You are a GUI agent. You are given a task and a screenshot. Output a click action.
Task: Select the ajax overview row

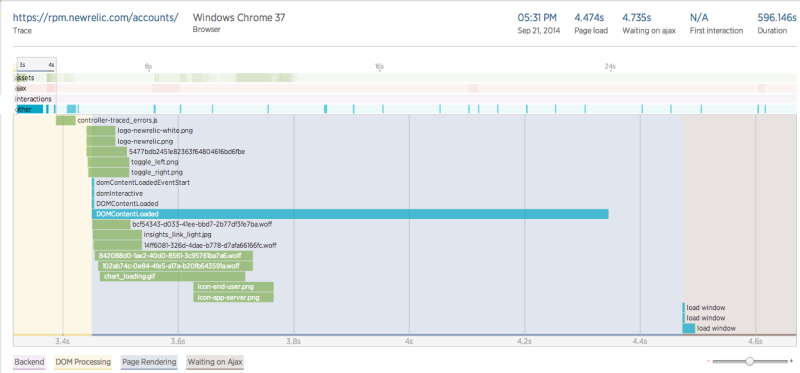click(x=405, y=88)
